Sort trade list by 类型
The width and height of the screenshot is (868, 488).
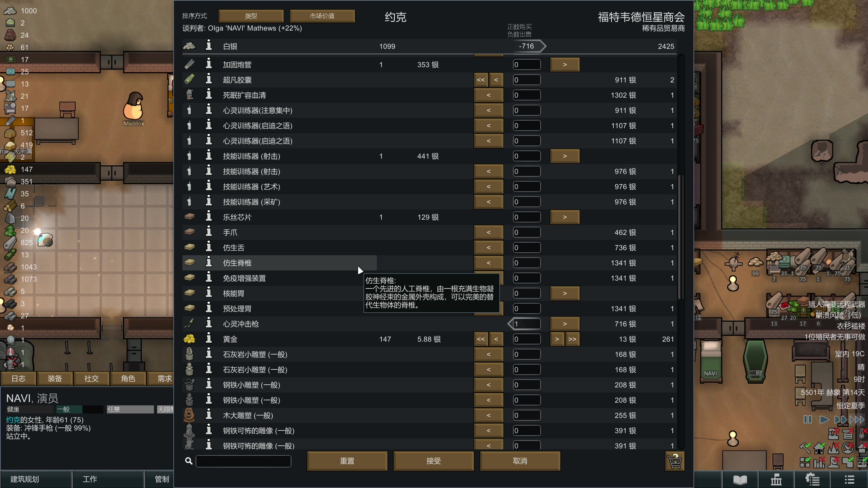click(x=251, y=16)
